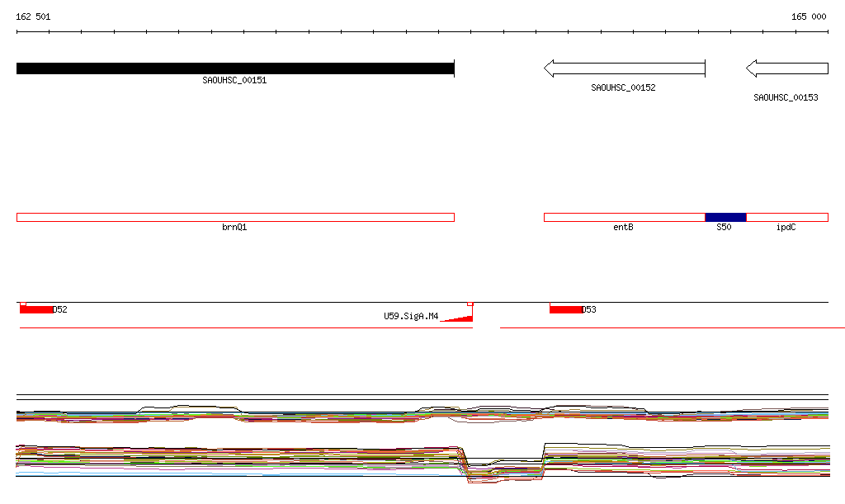
Task: Click the U59.SigA.M4 red triangle
Action: (459, 318)
